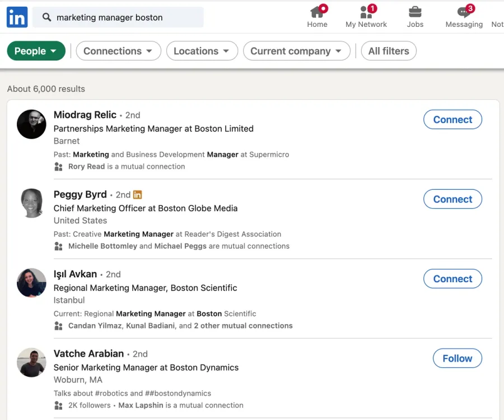The width and height of the screenshot is (504, 420).
Task: Click the mutual connections icon beside Michelle Bottomley
Action: coord(58,246)
